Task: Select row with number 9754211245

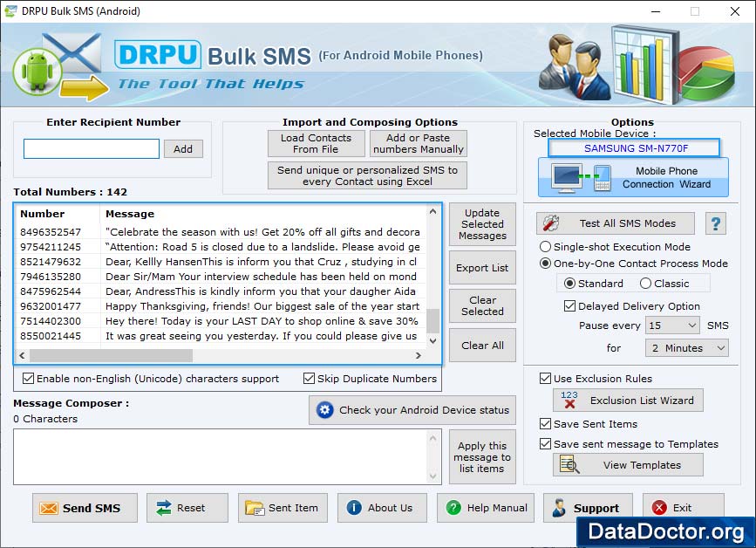Action: click(x=221, y=247)
